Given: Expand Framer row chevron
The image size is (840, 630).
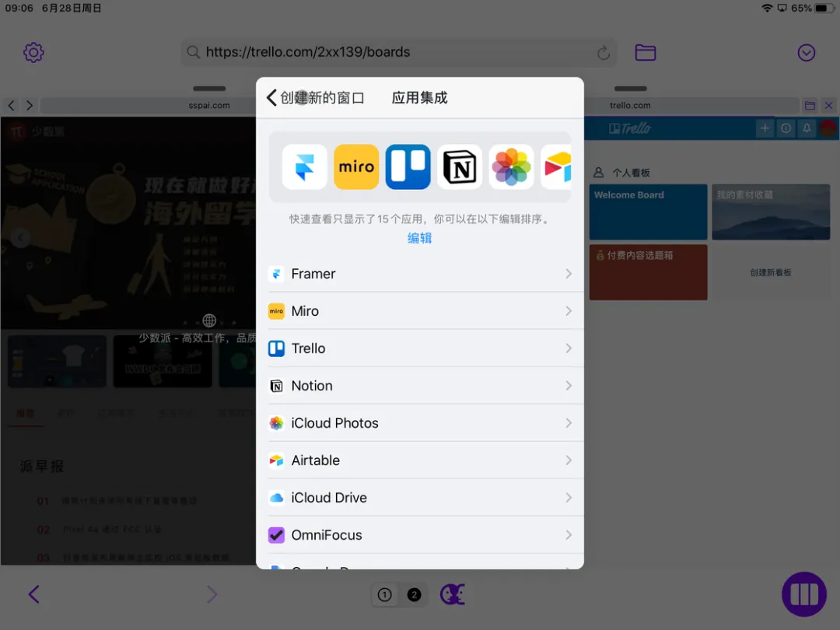Looking at the screenshot, I should pyautogui.click(x=569, y=274).
